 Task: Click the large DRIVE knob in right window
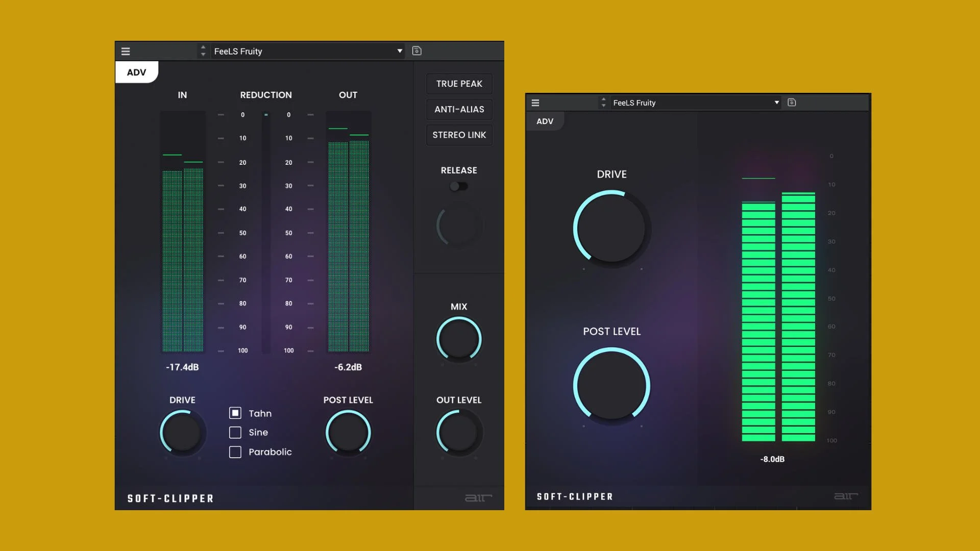(x=611, y=228)
